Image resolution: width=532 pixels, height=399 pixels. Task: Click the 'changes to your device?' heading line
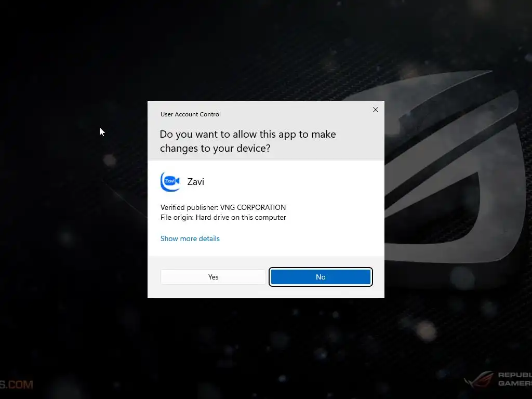pos(215,148)
